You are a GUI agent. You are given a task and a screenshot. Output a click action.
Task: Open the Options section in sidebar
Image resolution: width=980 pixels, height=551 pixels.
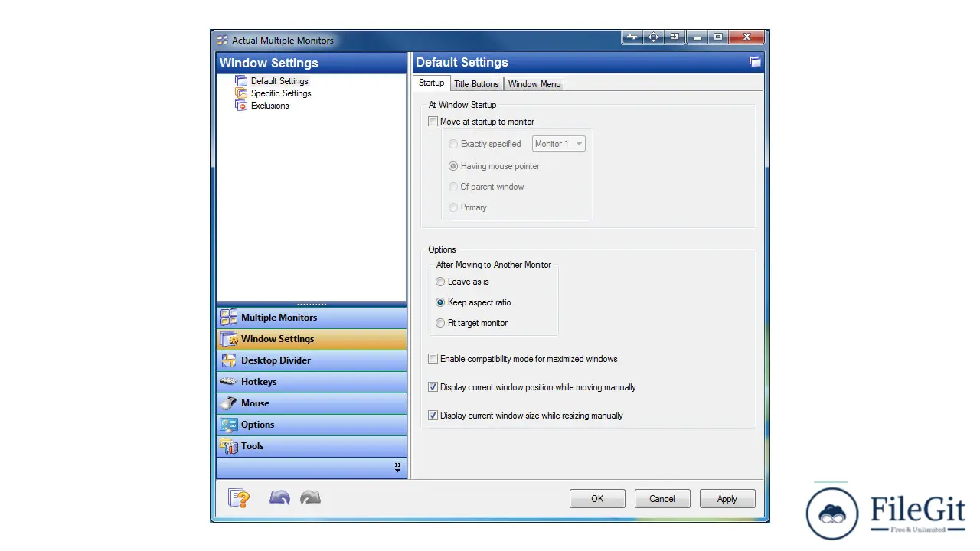312,425
